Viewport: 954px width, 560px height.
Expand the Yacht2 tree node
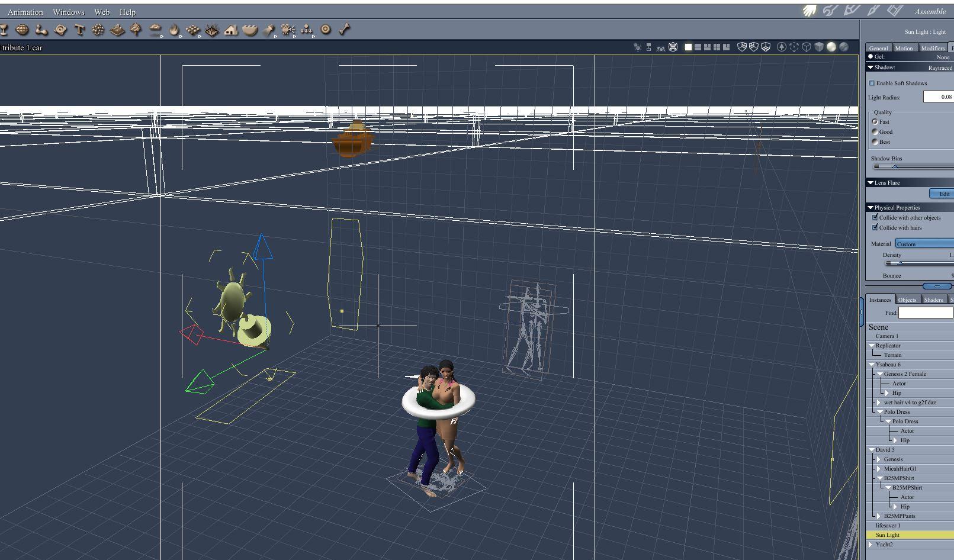tap(871, 545)
